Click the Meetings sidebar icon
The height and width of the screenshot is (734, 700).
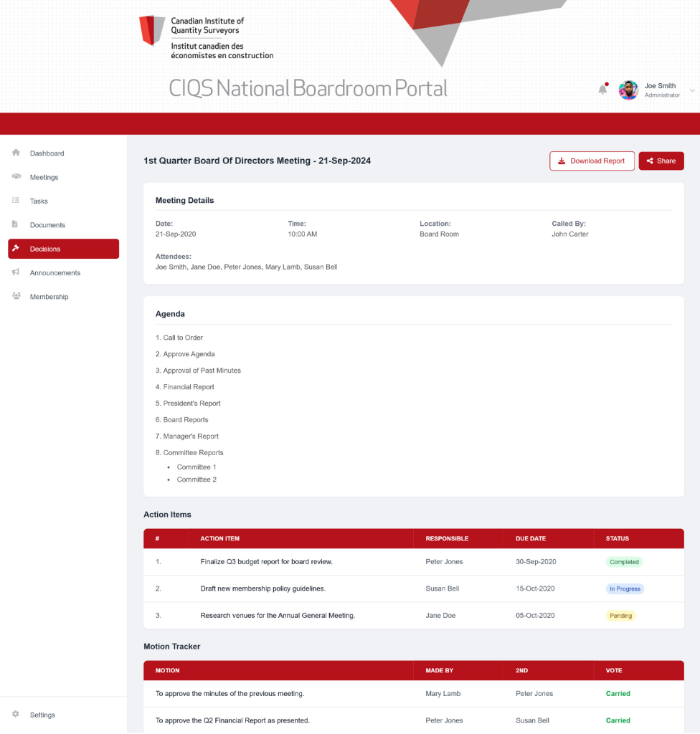point(16,176)
